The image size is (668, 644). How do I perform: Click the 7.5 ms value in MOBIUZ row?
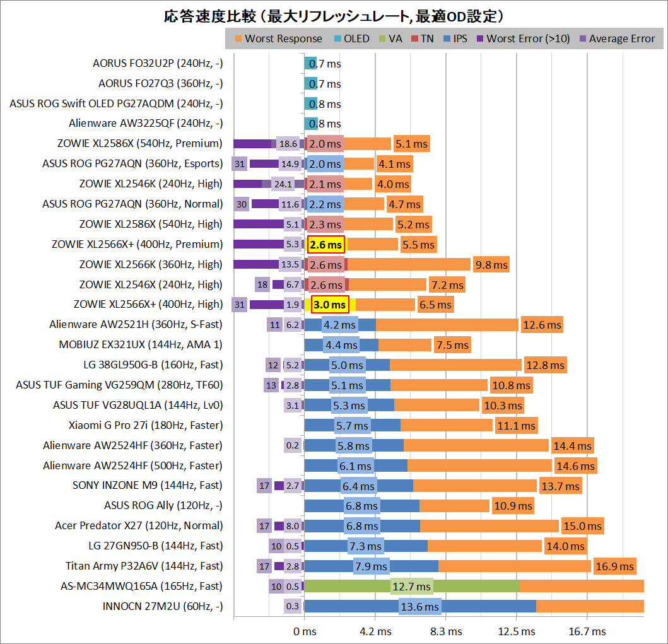click(452, 346)
